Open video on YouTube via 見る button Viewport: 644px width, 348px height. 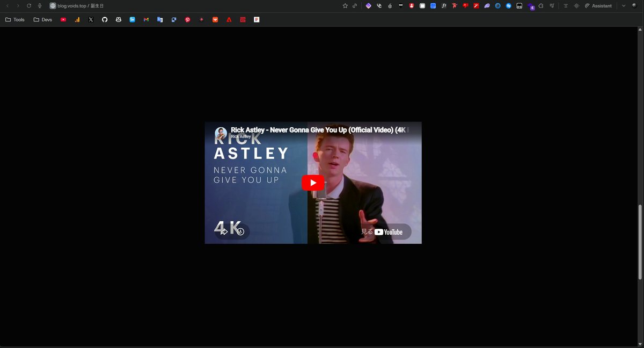[382, 232]
